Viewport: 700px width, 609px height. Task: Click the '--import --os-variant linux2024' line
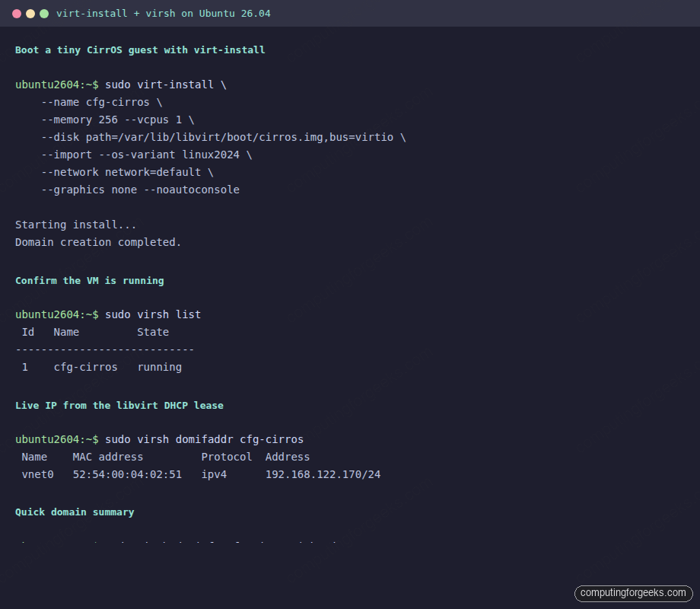tap(147, 155)
